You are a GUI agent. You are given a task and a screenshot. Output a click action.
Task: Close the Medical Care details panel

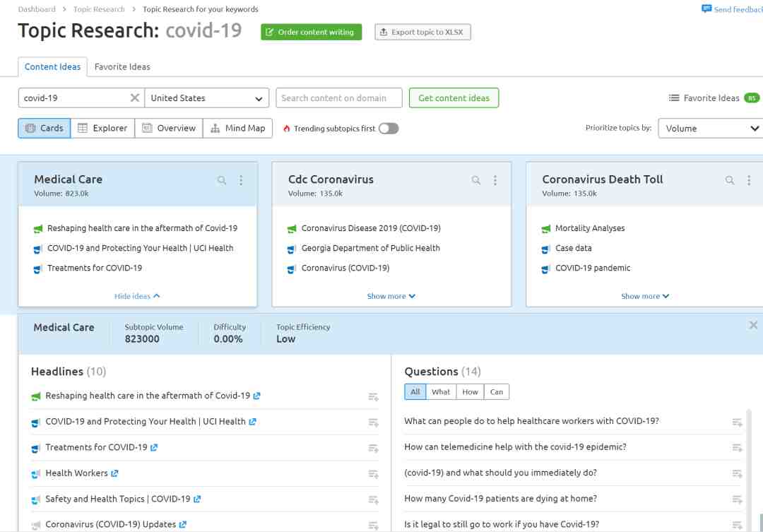pyautogui.click(x=753, y=325)
